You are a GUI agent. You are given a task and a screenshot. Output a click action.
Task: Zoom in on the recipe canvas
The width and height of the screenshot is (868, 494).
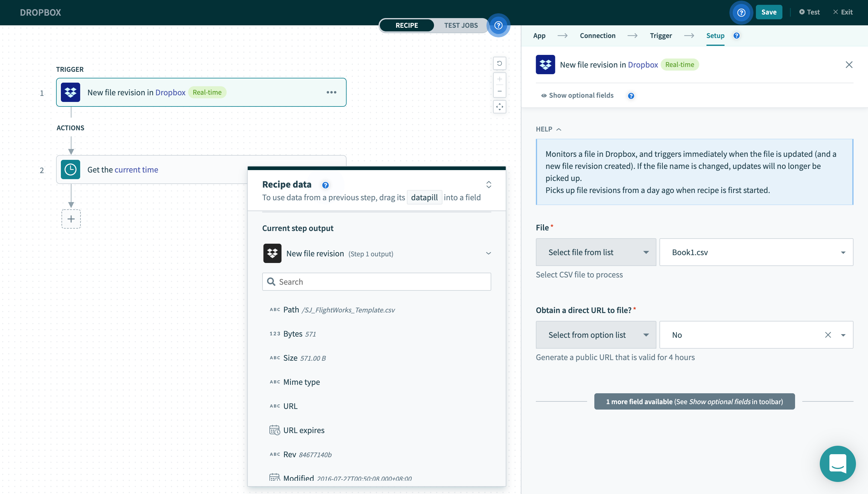click(x=499, y=79)
